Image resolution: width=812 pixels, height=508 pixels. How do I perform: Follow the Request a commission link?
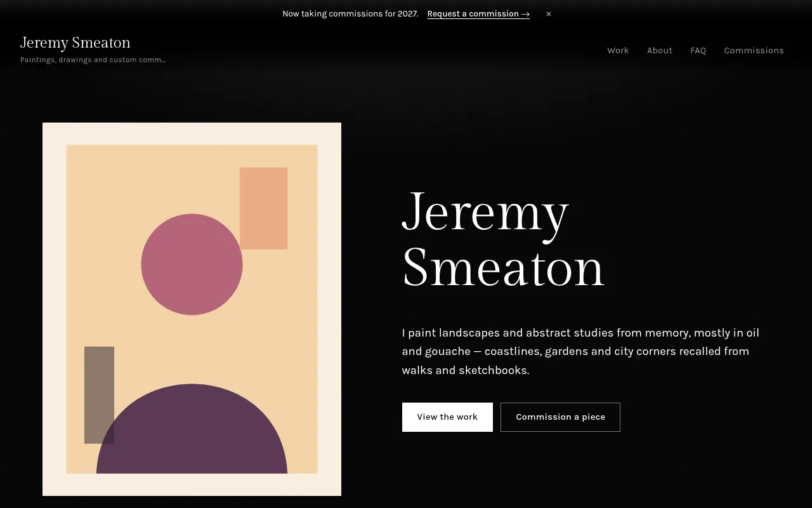(478, 14)
